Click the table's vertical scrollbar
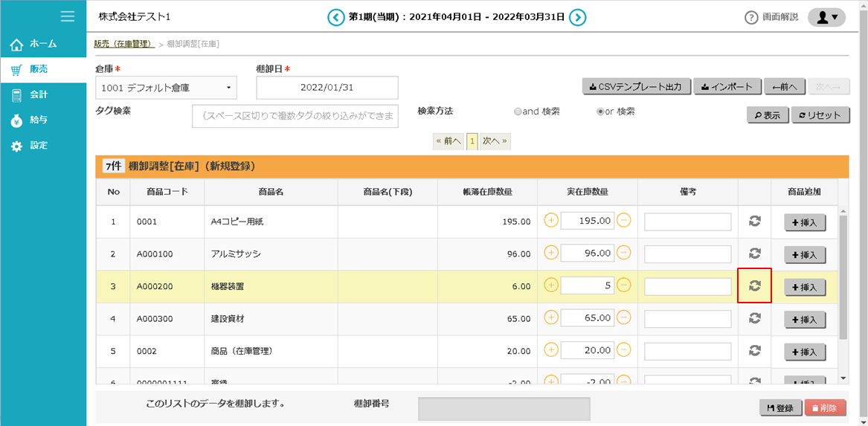Image resolution: width=868 pixels, height=426 pixels. (843, 275)
